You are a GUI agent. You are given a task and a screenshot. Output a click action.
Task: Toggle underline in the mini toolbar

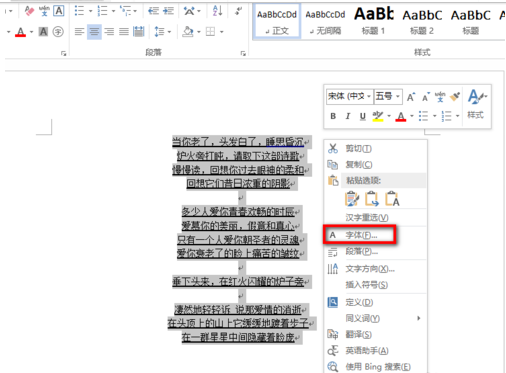point(362,116)
